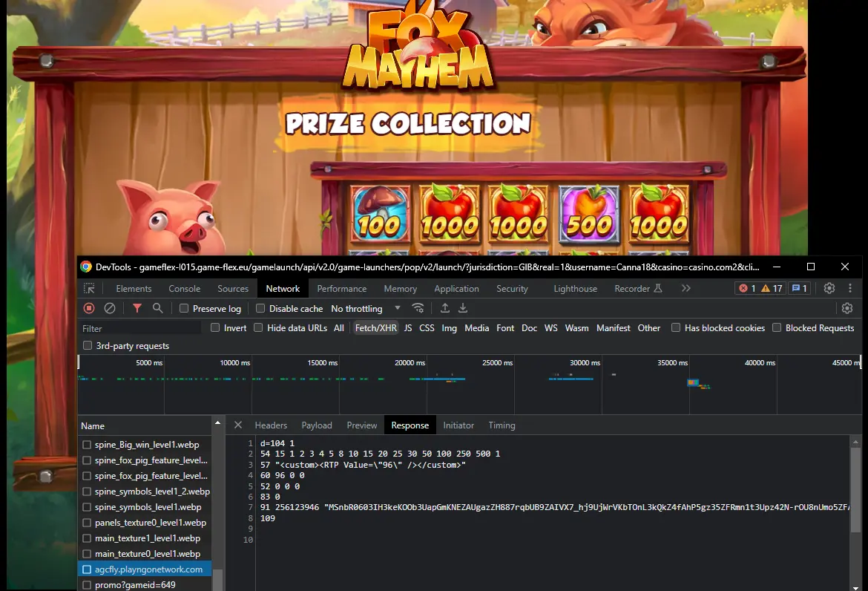The width and height of the screenshot is (868, 591).
Task: Import HAR file upload icon
Action: [444, 308]
